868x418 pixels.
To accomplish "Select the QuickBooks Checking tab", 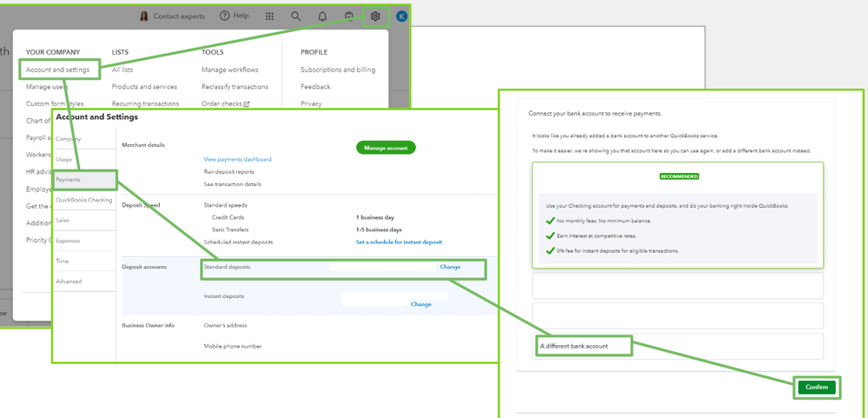I will (x=84, y=200).
